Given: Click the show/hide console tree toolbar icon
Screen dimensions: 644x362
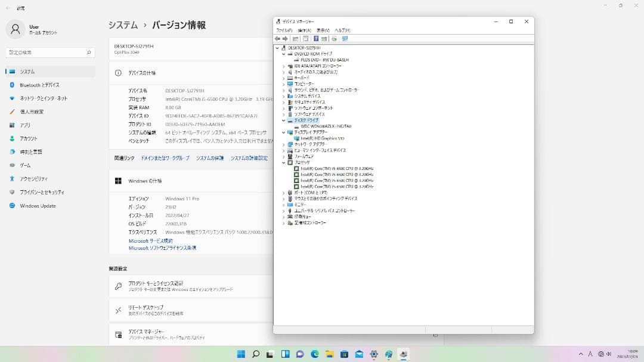Looking at the screenshot, I should (x=296, y=39).
